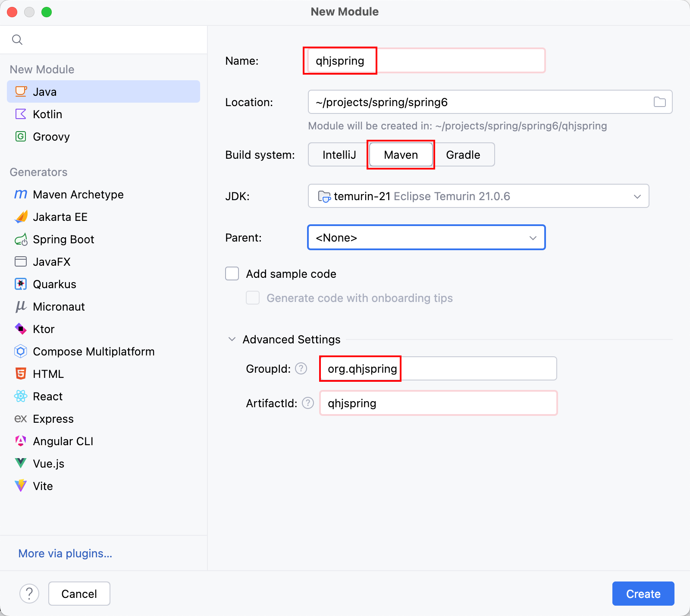
Task: Toggle Generate code with onboarding tips checkbox
Action: click(x=253, y=298)
